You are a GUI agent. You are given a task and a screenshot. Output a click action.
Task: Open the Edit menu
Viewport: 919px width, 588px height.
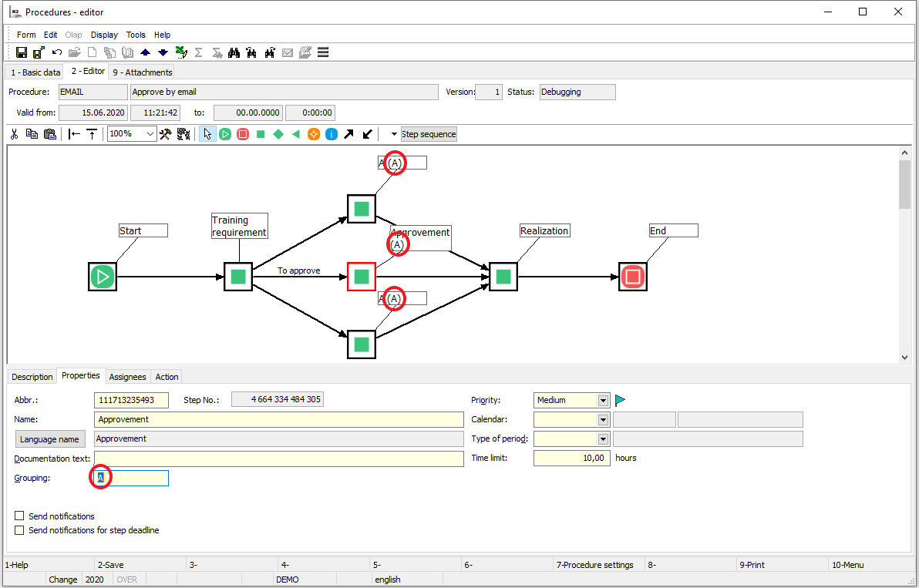[x=50, y=35]
